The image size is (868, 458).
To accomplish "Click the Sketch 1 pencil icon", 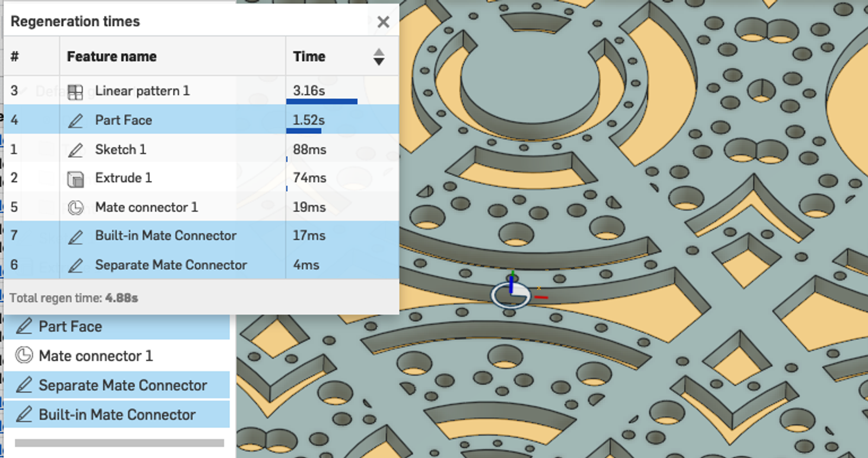I will pyautogui.click(x=75, y=150).
